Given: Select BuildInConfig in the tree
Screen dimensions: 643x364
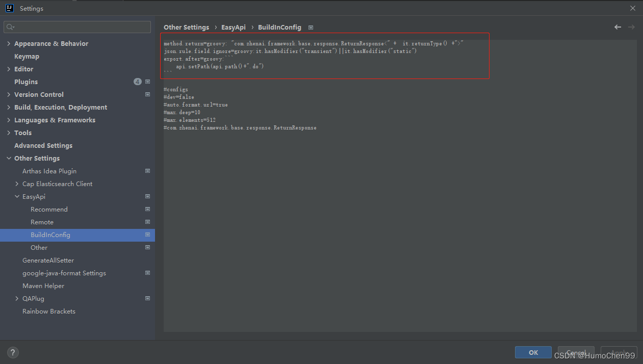Looking at the screenshot, I should (x=50, y=235).
